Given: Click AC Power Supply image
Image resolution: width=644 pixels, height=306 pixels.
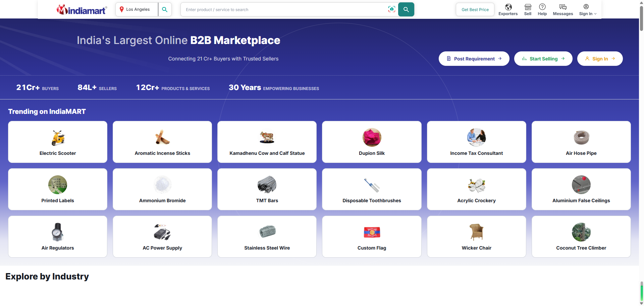Looking at the screenshot, I should [x=162, y=232].
